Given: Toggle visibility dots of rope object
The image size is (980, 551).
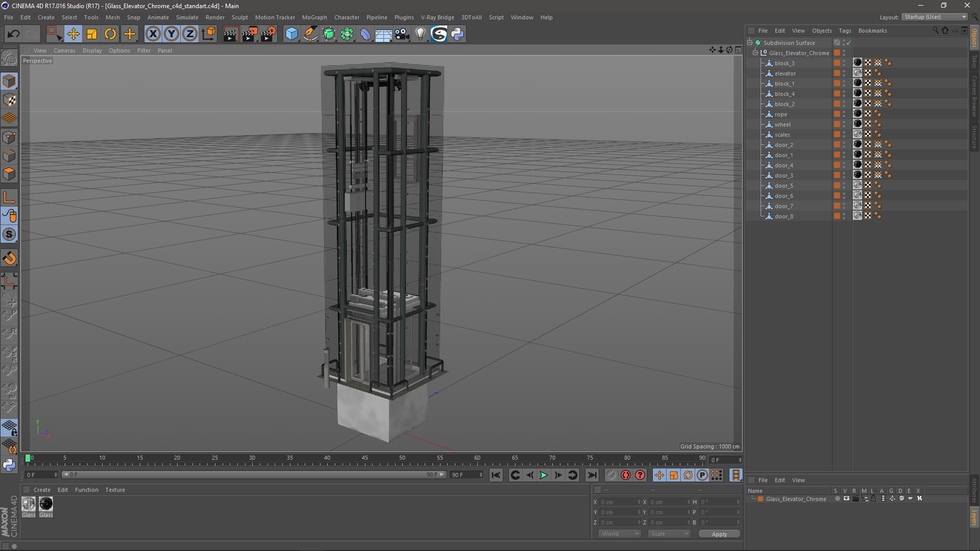Looking at the screenshot, I should [844, 114].
